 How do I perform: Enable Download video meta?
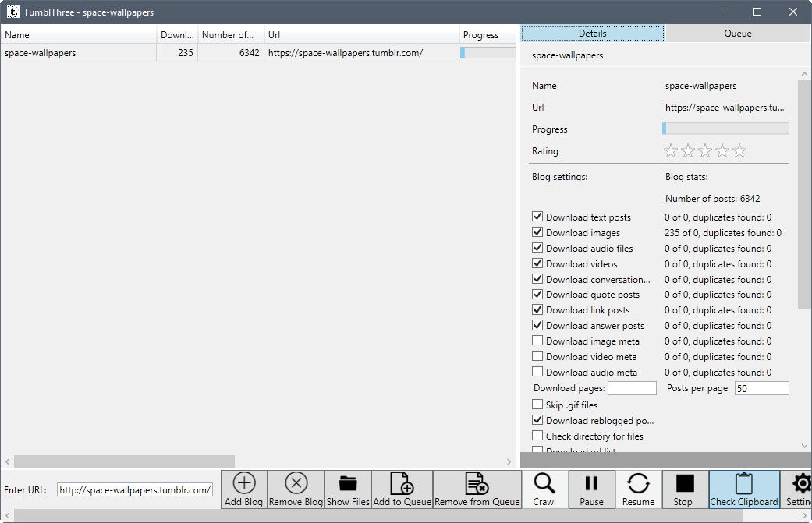[x=537, y=356]
